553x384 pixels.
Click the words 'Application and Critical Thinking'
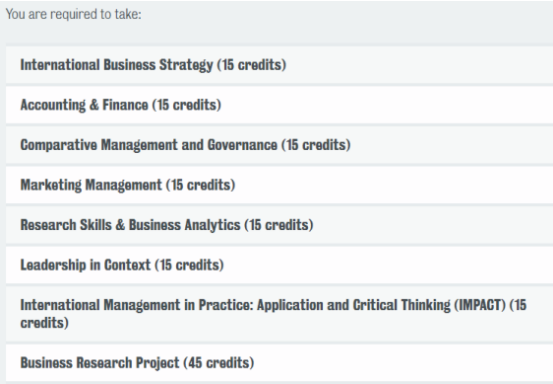[354, 305]
